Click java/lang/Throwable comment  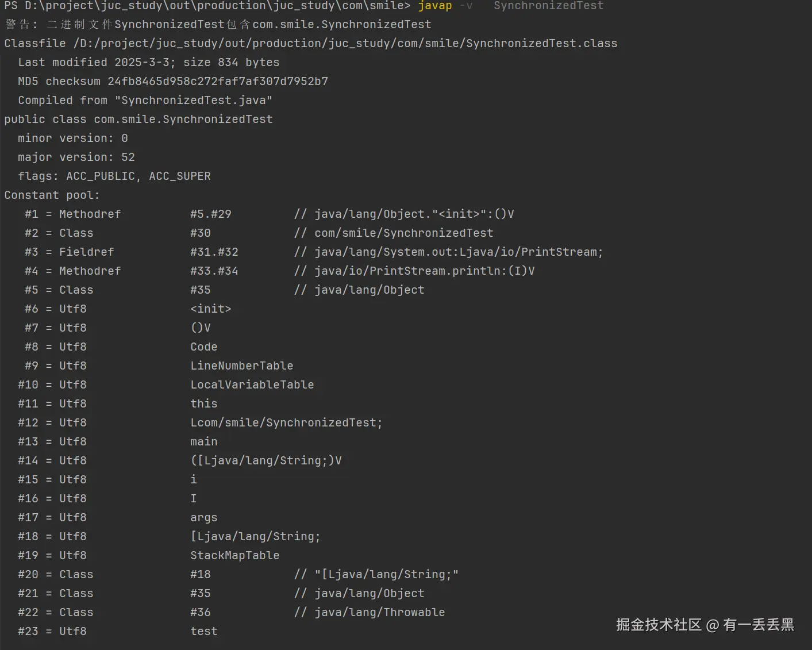[380, 613]
